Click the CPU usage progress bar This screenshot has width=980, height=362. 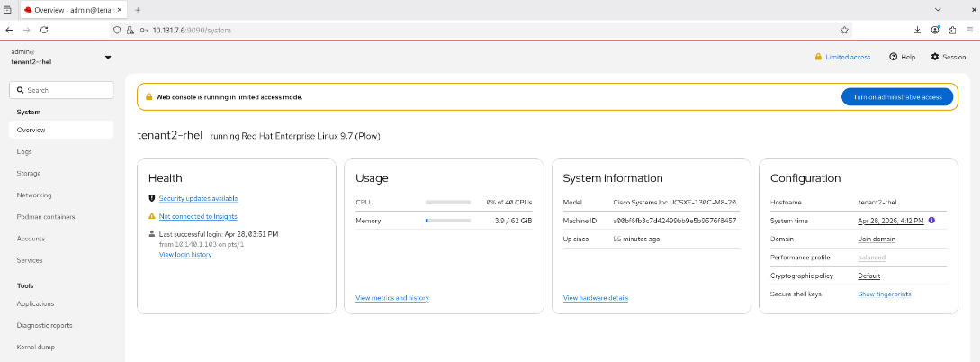tap(448, 203)
